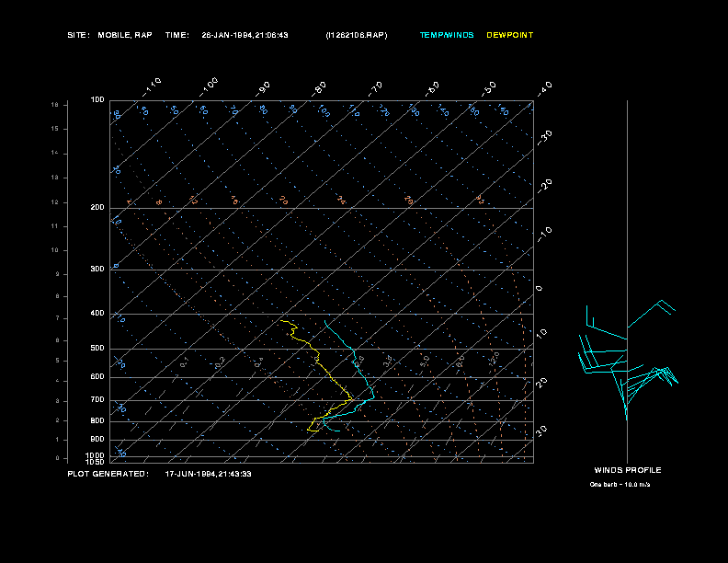Screen dimensions: 728x563
Task: Click the "1050" pressure level label
Action: coord(96,462)
